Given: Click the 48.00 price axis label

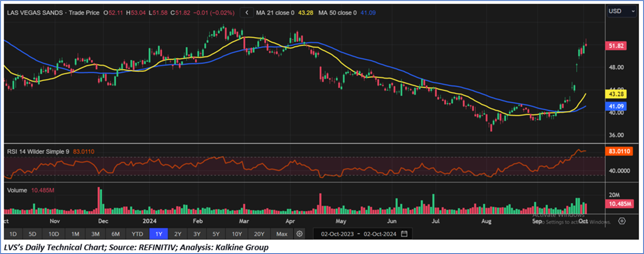Looking at the screenshot, I should click(x=616, y=67).
